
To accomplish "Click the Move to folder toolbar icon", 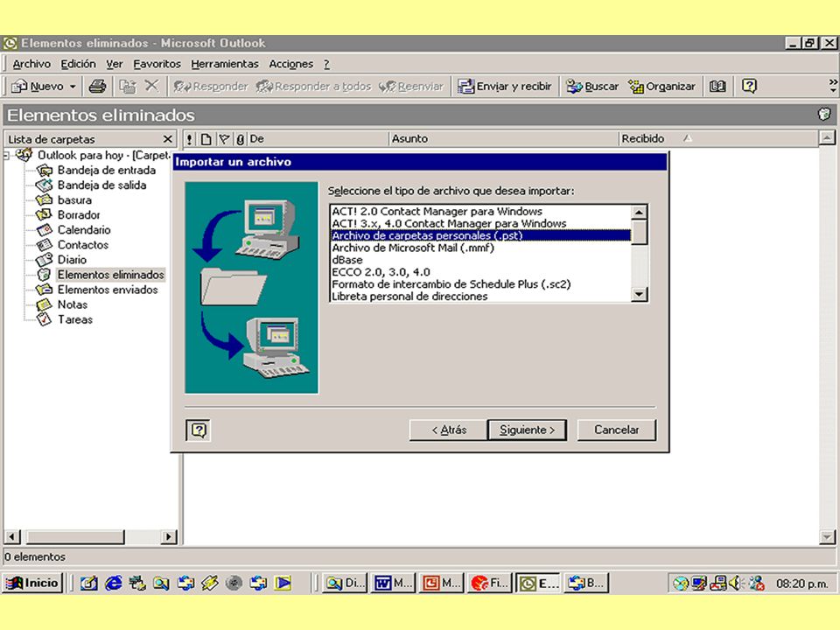I will coord(128,87).
